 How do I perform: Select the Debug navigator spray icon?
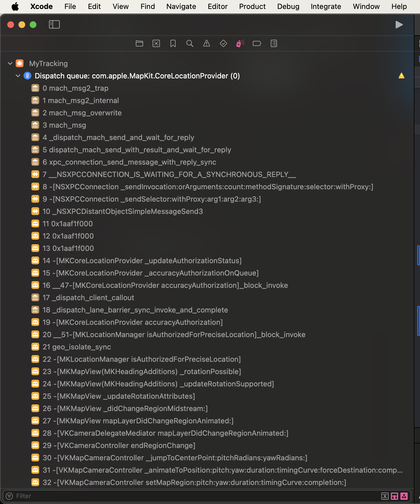point(240,43)
